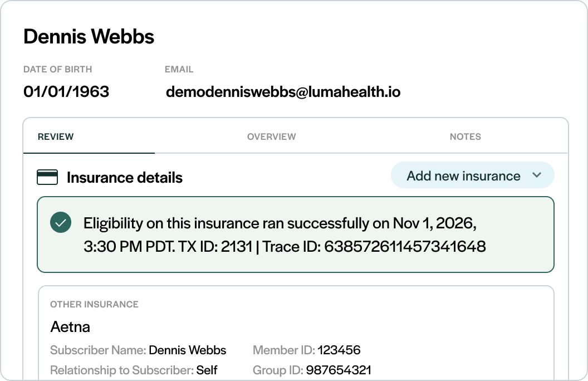Expand the Add new insurance chevron
588x381 pixels.
tap(537, 175)
